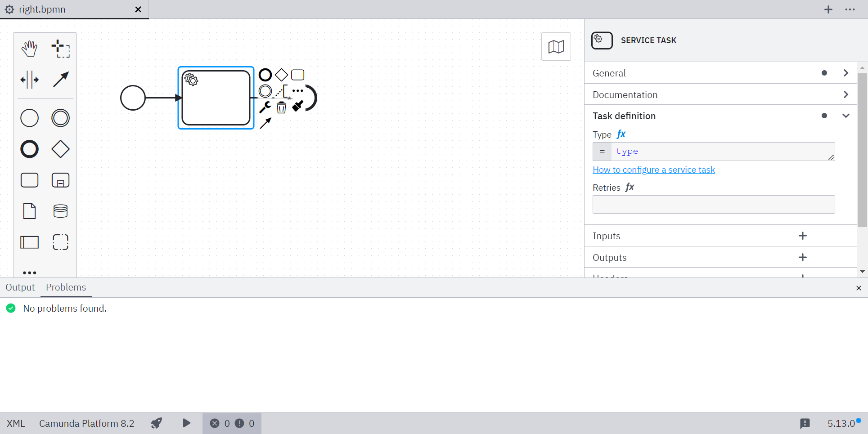Open How to configure a service task
This screenshot has width=868, height=434.
point(654,170)
